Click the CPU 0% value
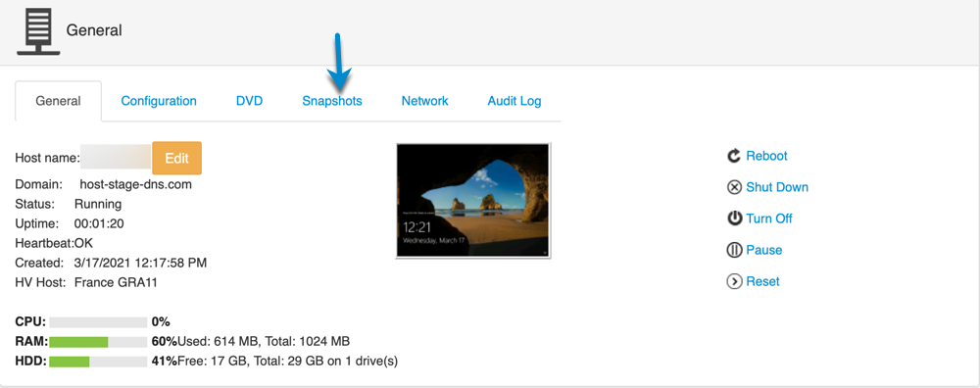Screen dimensions: 980x388 coord(161,322)
